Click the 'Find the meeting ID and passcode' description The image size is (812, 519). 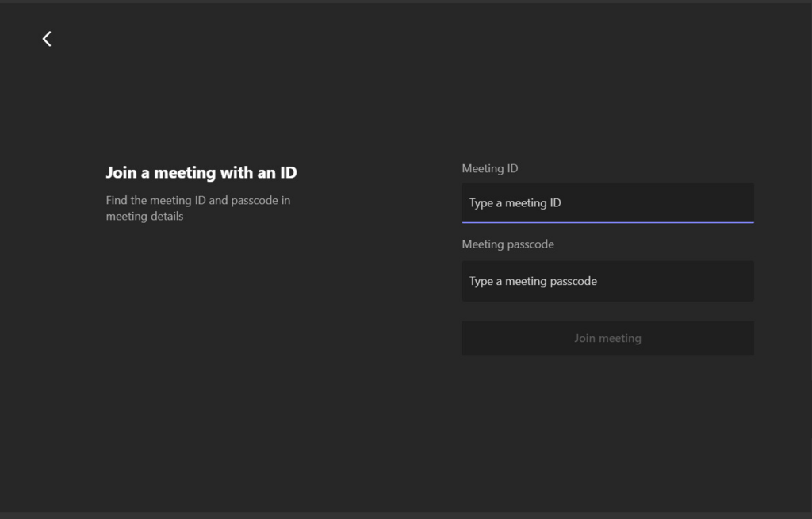coord(197,201)
